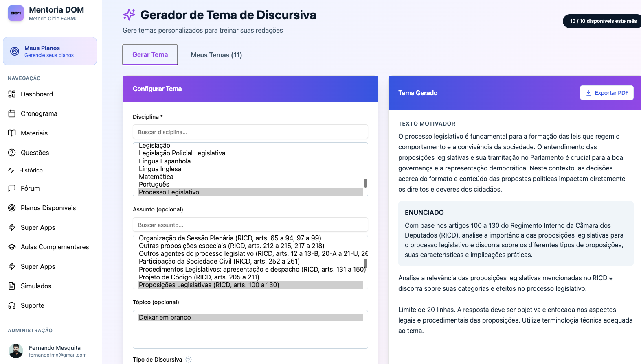Click the download icon in Exportar PDF
The image size is (641, 364).
[588, 93]
